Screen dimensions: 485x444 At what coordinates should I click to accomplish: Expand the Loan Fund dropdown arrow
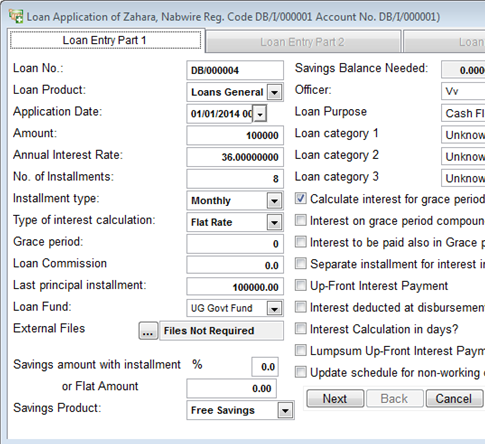pyautogui.click(x=274, y=309)
